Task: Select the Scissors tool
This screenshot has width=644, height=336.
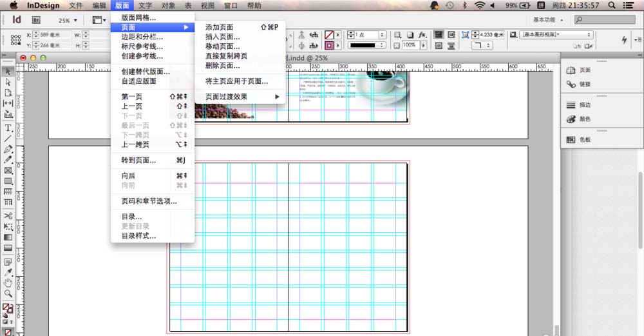Action: coord(8,215)
